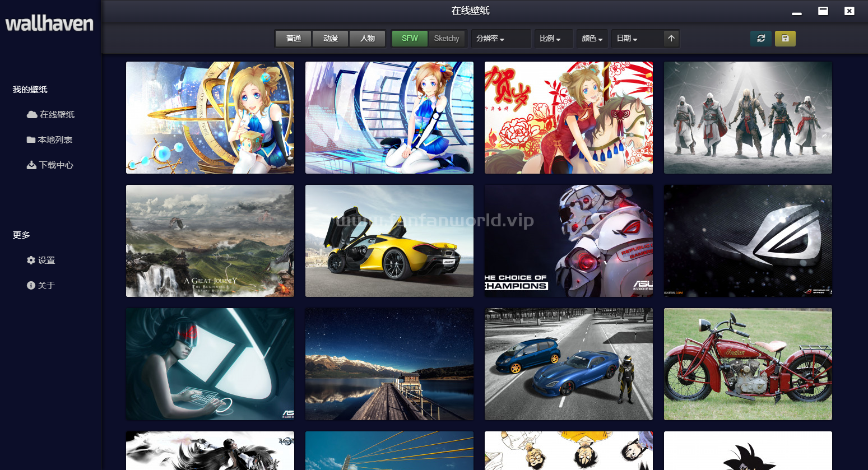Image resolution: width=868 pixels, height=470 pixels.
Task: Open anime girl with golden armillary sphere wallpaper
Action: click(210, 118)
